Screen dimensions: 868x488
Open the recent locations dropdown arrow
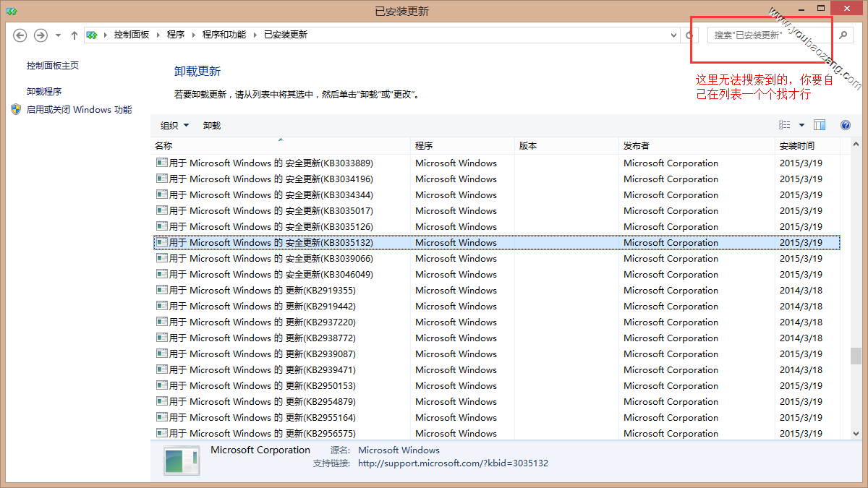pos(58,35)
